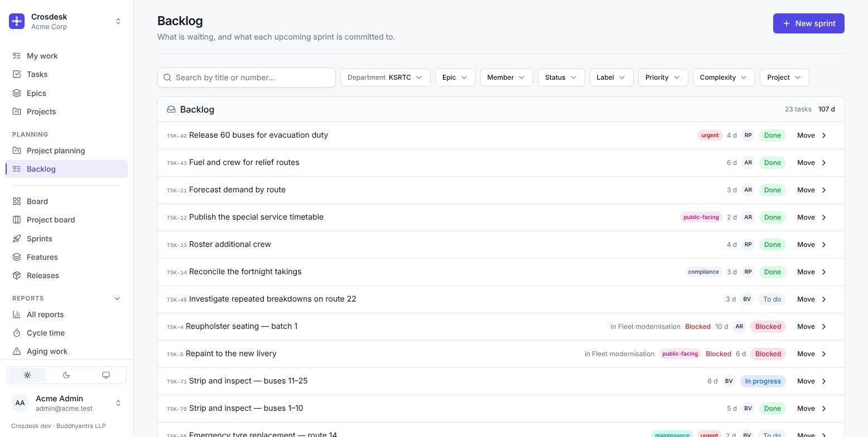Click the Projects icon in sidebar
The height and width of the screenshot is (437, 868).
(17, 111)
